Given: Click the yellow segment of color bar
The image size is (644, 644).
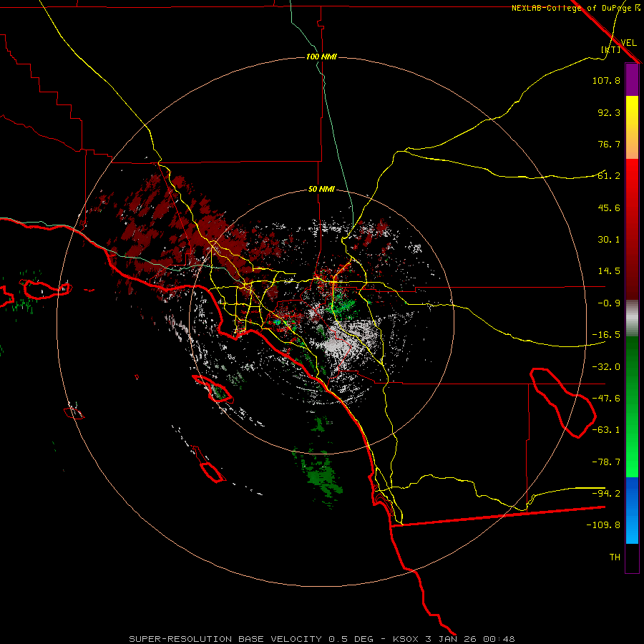Looking at the screenshot, I should click(x=632, y=127).
